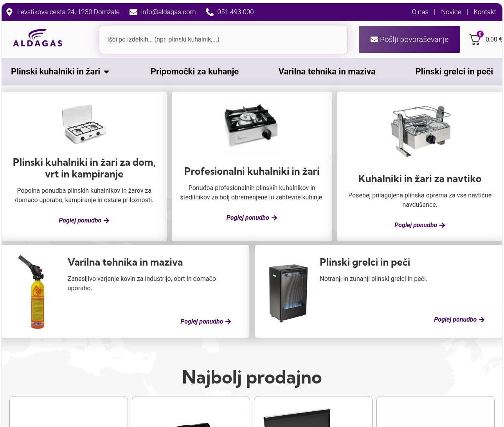Click the Aldagas logo

(x=38, y=38)
